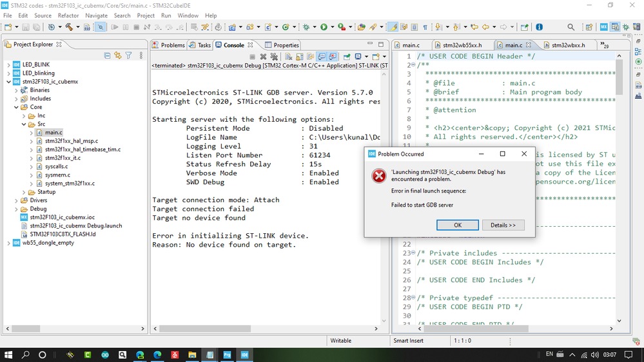Viewport: 644px width, 362px height.
Task: Collapse the Core folder
Action: 16,107
